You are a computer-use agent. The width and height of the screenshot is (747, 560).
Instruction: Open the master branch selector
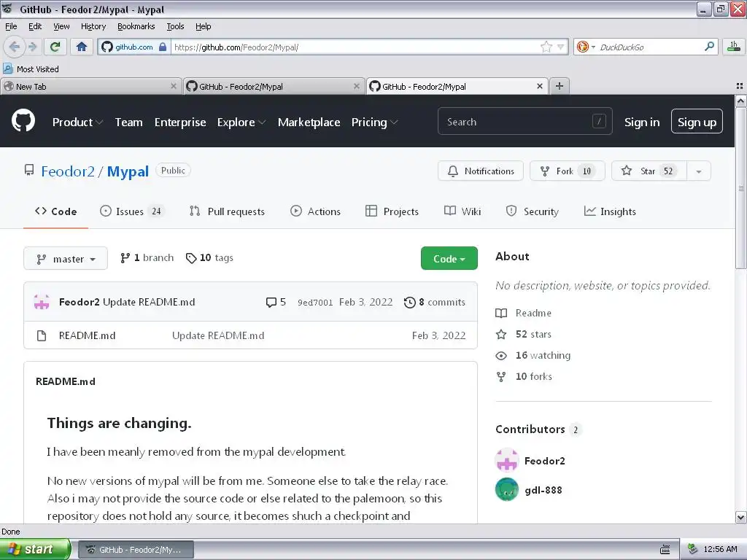66,259
